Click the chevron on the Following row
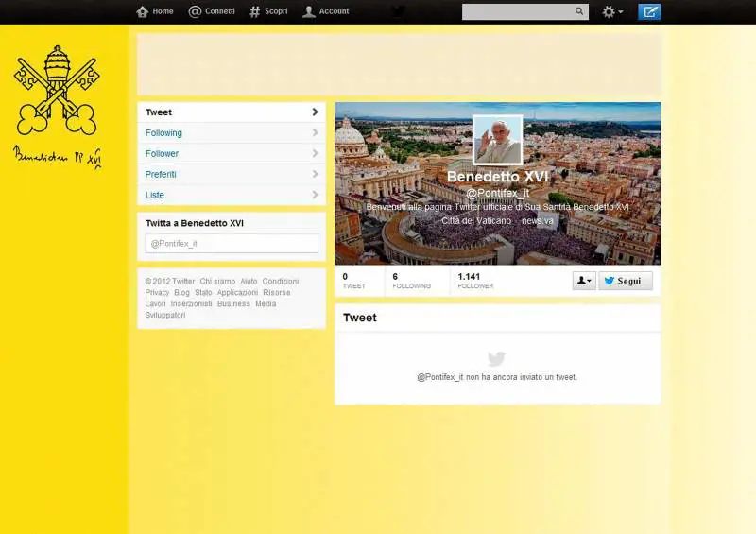This screenshot has width=756, height=534. [x=315, y=132]
